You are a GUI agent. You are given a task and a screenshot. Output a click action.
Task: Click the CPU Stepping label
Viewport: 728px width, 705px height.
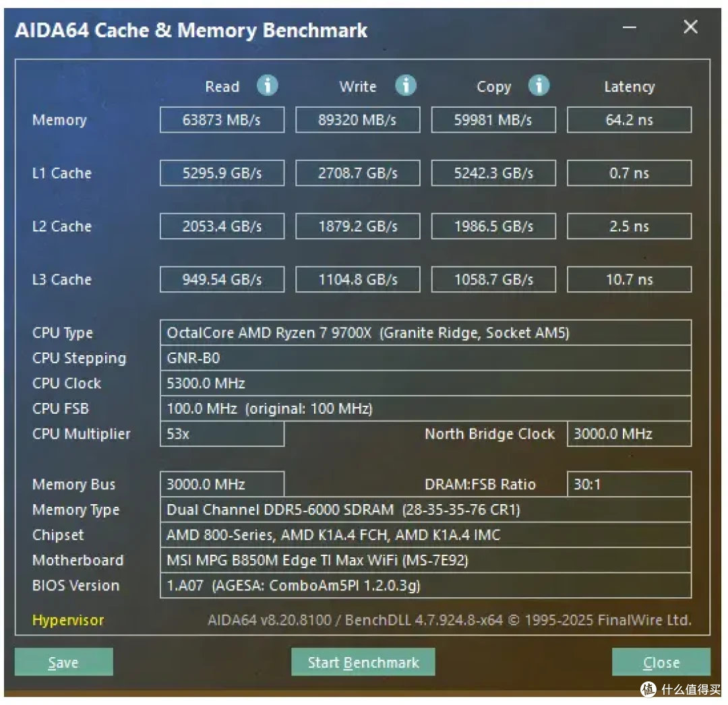point(79,359)
